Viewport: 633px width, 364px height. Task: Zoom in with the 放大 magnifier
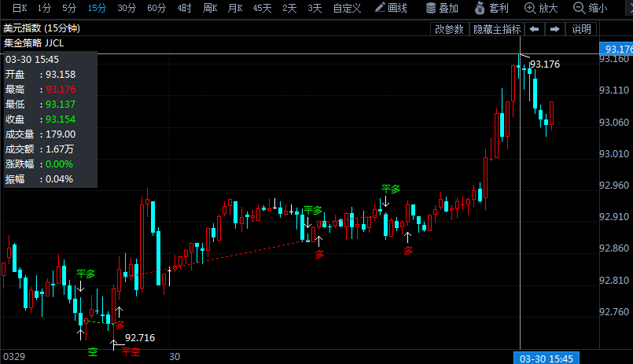[x=541, y=8]
